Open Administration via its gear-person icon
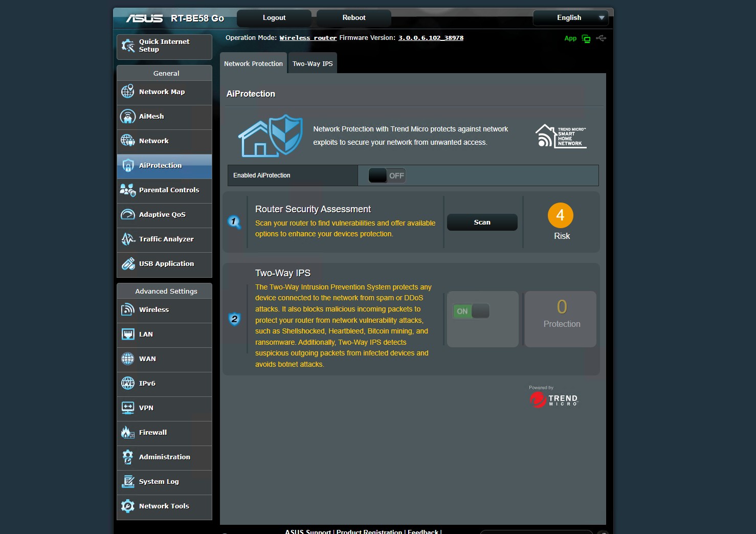The width and height of the screenshot is (756, 534). point(128,457)
